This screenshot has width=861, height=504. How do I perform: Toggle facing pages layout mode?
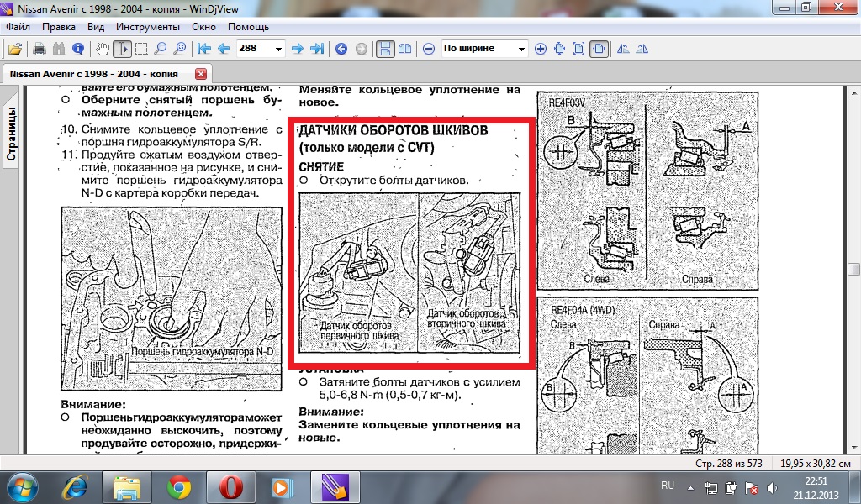point(404,49)
